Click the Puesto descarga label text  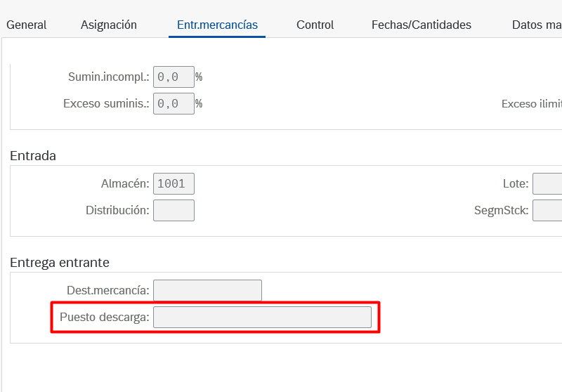click(105, 317)
